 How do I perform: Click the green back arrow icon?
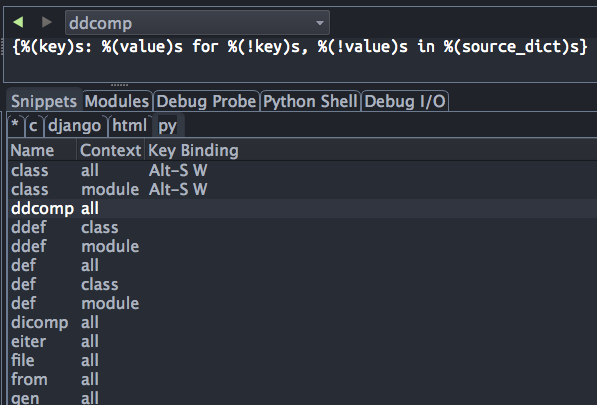click(18, 22)
